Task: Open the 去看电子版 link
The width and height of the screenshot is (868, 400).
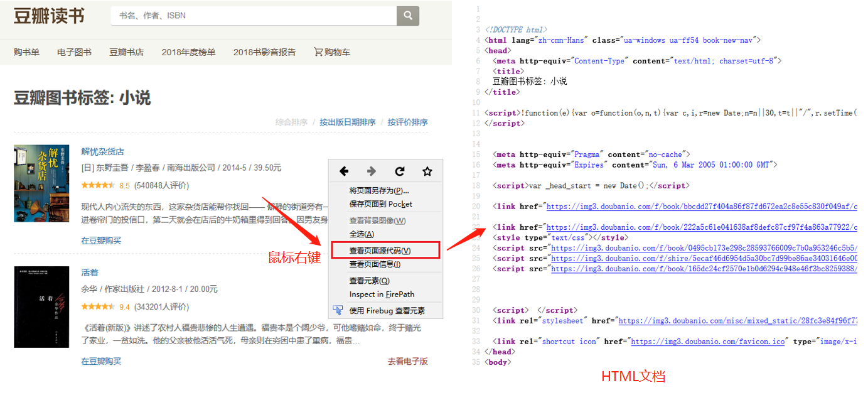Action: [x=407, y=361]
